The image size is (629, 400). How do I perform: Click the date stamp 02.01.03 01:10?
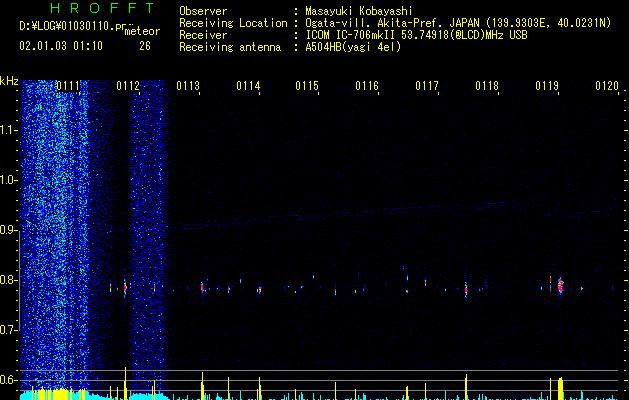pyautogui.click(x=61, y=46)
